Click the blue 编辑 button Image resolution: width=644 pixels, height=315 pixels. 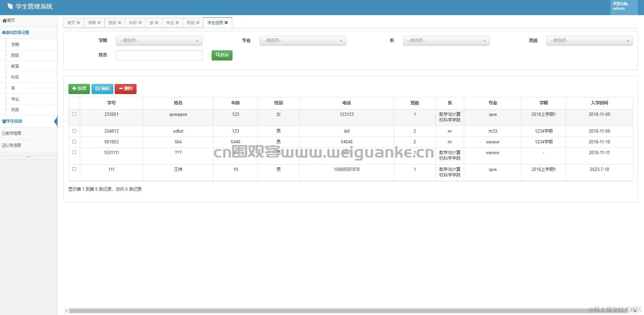tap(102, 89)
